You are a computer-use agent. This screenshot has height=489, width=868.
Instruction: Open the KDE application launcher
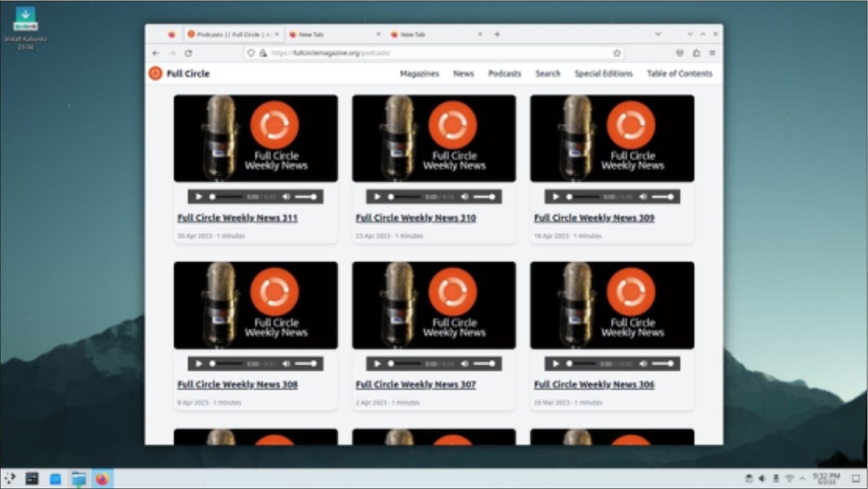pyautogui.click(x=10, y=478)
